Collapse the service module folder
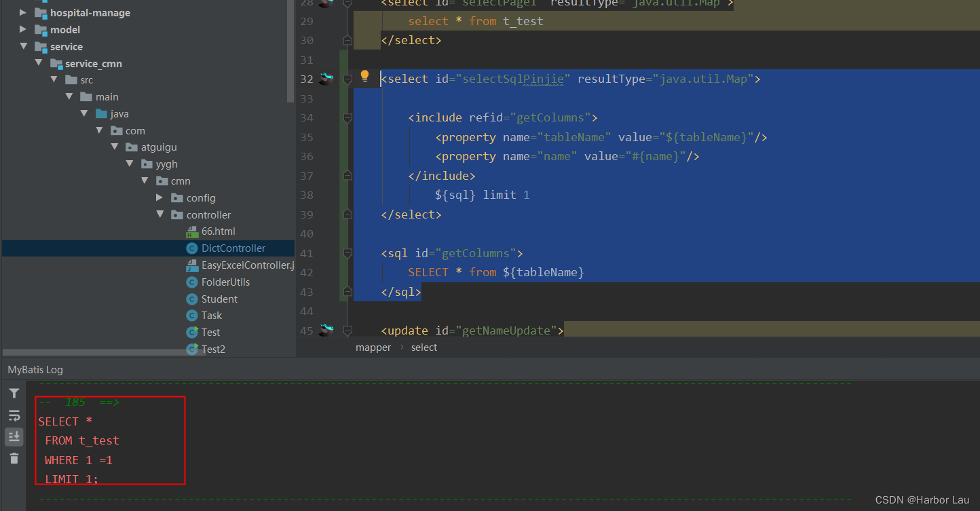980x511 pixels. (x=24, y=46)
